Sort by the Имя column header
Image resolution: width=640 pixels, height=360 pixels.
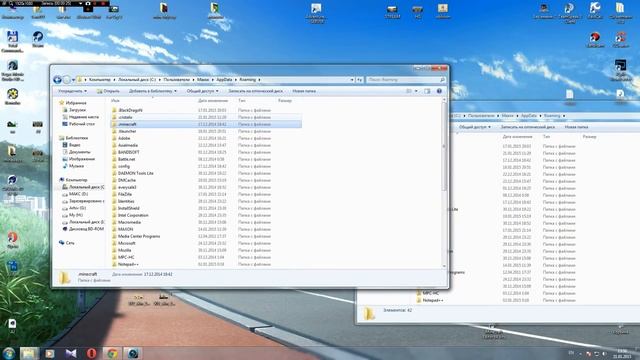[115, 100]
